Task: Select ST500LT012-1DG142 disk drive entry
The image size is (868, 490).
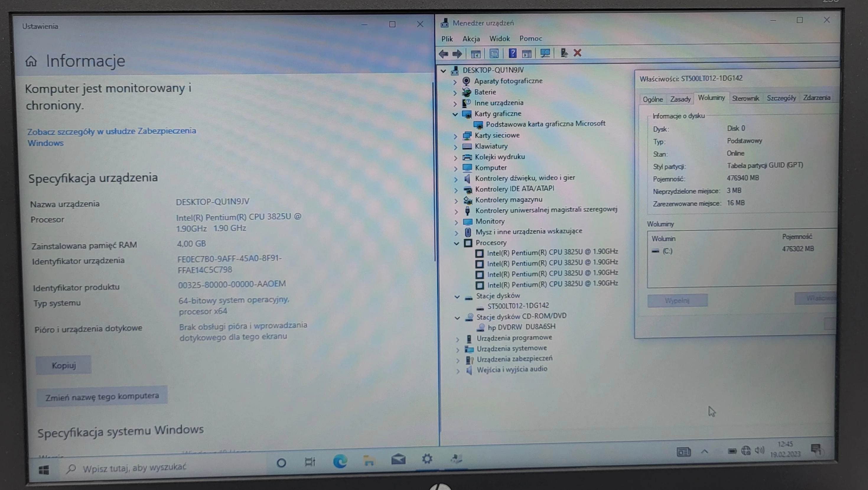Action: click(518, 306)
